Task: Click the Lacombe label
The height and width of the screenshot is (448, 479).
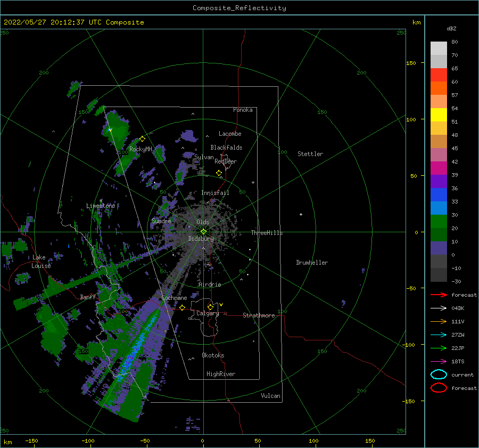Action: (x=230, y=134)
